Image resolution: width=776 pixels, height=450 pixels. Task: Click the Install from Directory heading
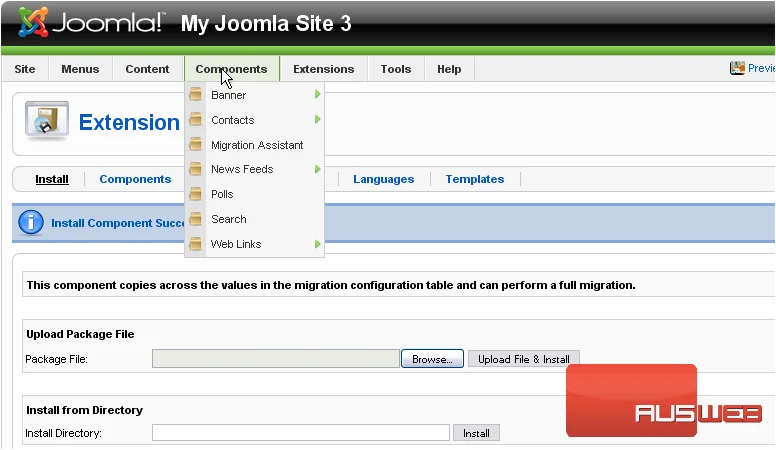(85, 410)
